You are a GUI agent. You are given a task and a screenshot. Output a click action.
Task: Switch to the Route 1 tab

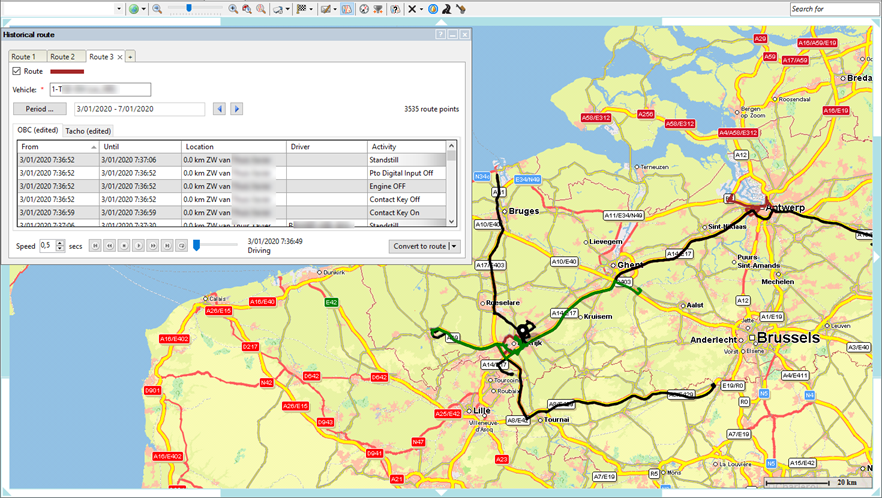pyautogui.click(x=23, y=57)
